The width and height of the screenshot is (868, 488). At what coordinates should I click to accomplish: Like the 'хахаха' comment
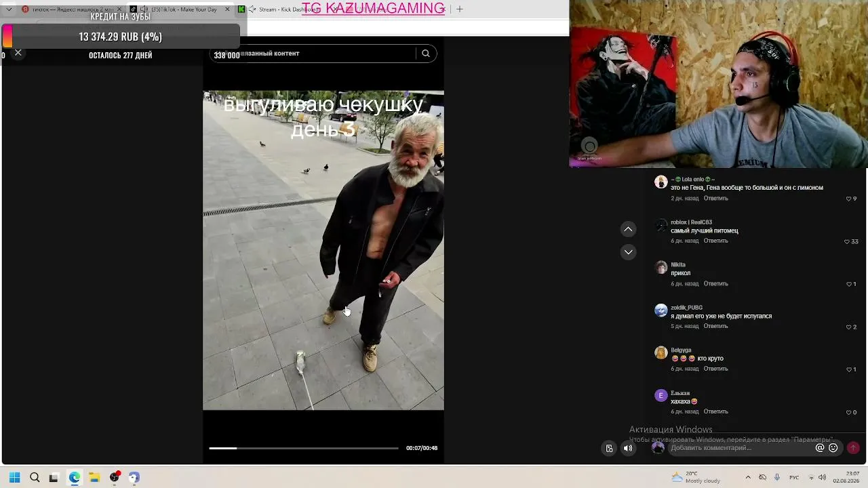[x=848, y=413]
